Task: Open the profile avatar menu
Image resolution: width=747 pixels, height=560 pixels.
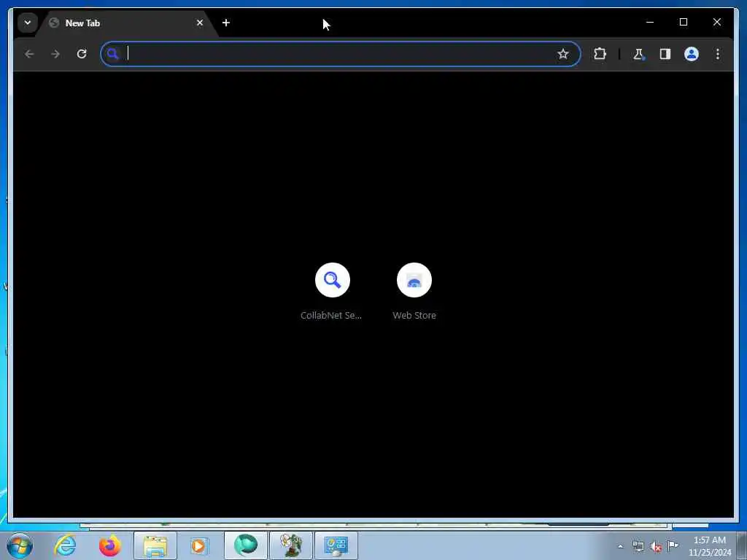Action: pyautogui.click(x=692, y=54)
